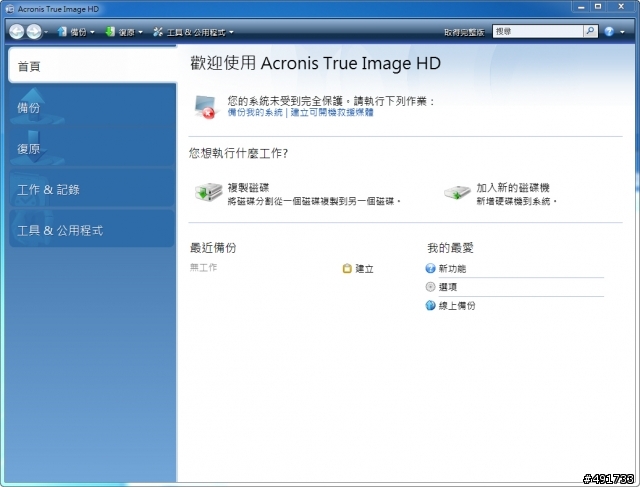The width and height of the screenshot is (640, 487).
Task: Open the 複製磁碟 task label
Action: coord(248,188)
